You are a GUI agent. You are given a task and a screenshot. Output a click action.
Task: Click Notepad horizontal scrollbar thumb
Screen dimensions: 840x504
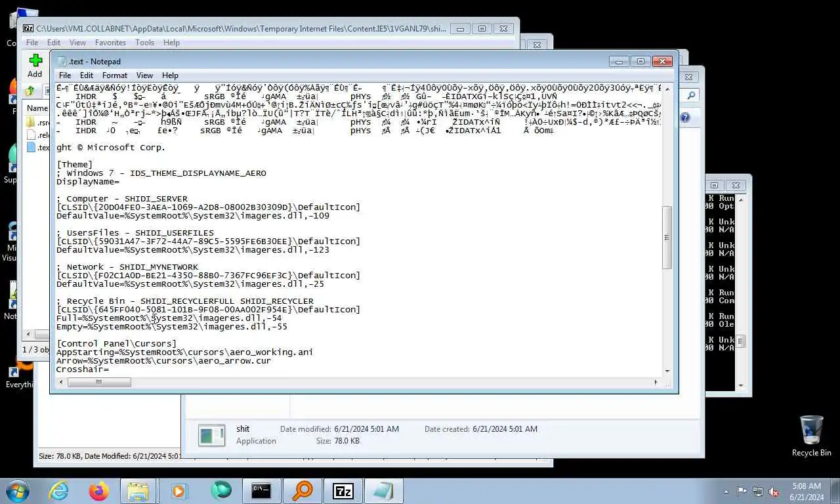tap(98, 382)
